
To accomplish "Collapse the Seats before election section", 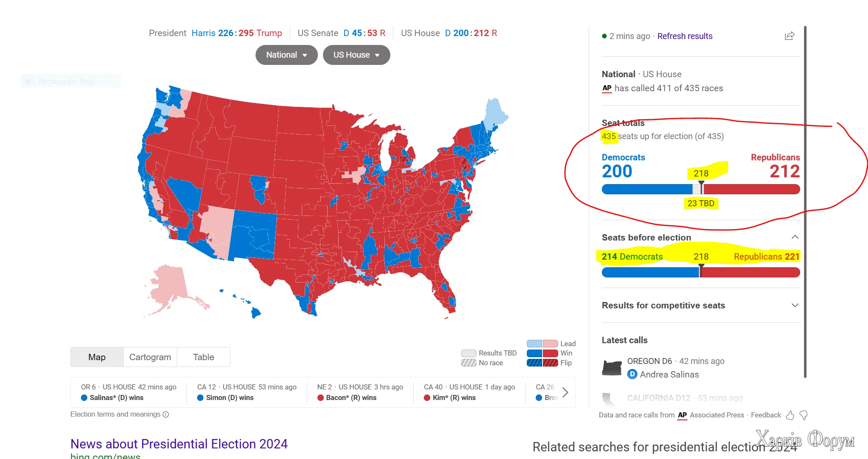I will (795, 237).
